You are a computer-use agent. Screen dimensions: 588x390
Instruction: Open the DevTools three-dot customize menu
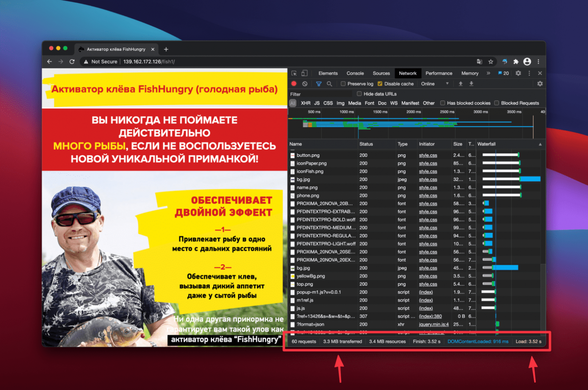tap(529, 73)
